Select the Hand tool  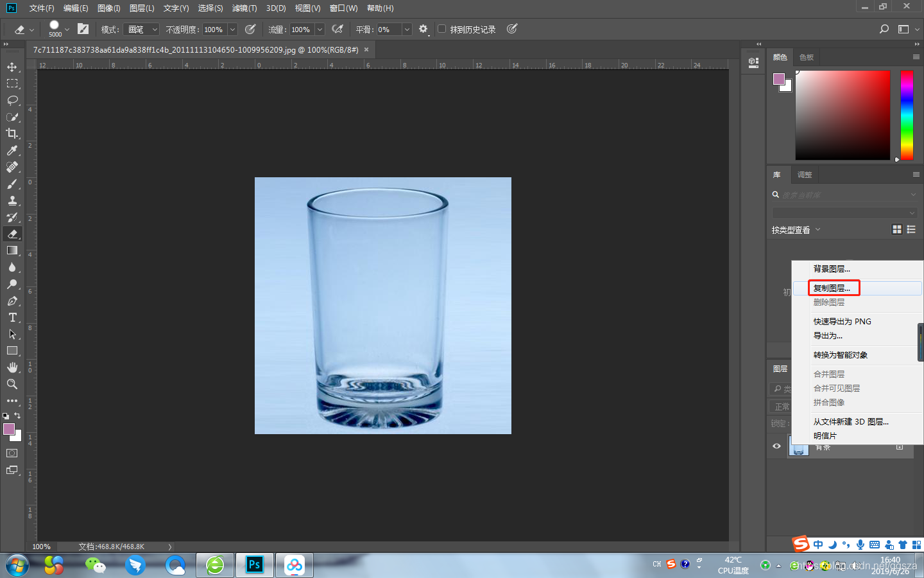[12, 367]
